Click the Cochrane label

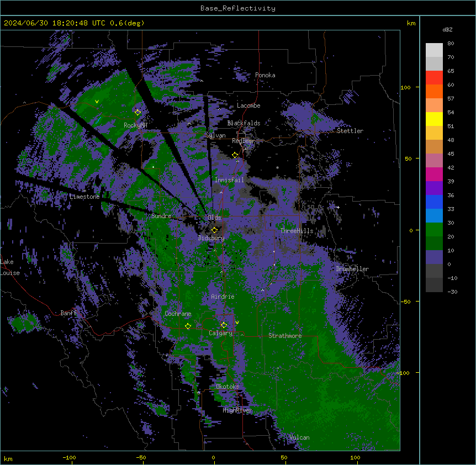(x=178, y=314)
